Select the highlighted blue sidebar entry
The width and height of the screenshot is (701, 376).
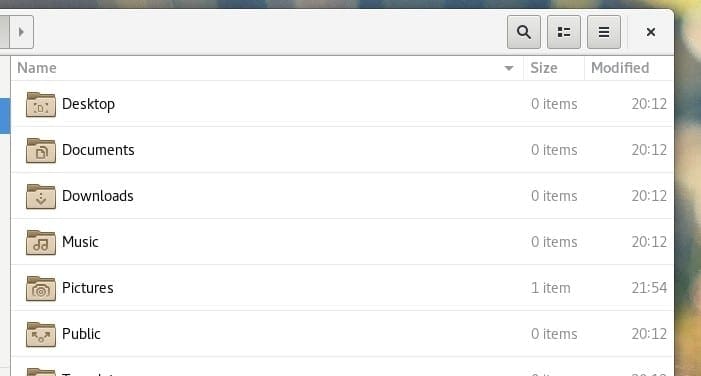point(4,116)
